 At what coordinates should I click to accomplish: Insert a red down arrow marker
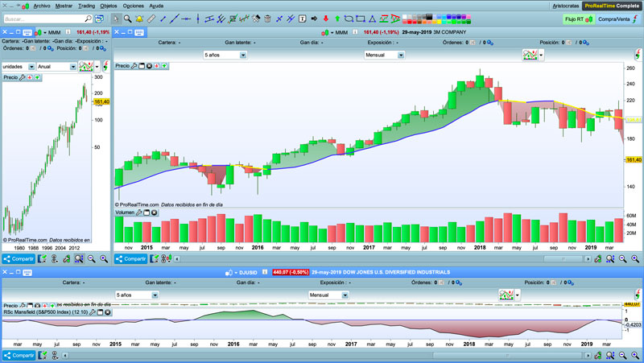click(x=326, y=19)
